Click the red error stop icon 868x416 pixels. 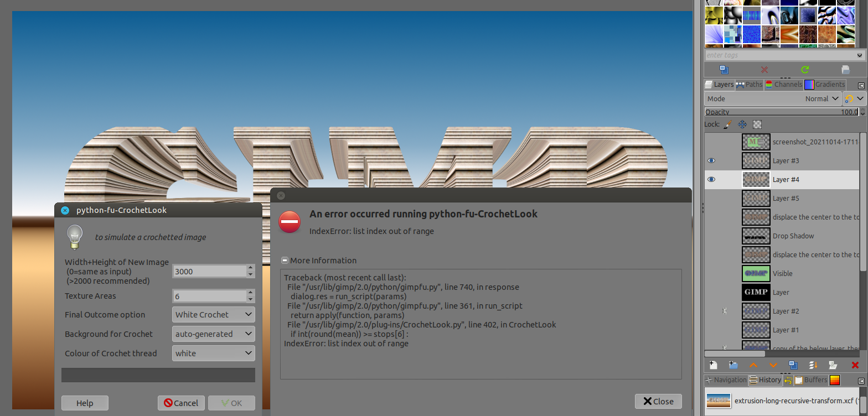[x=289, y=222]
